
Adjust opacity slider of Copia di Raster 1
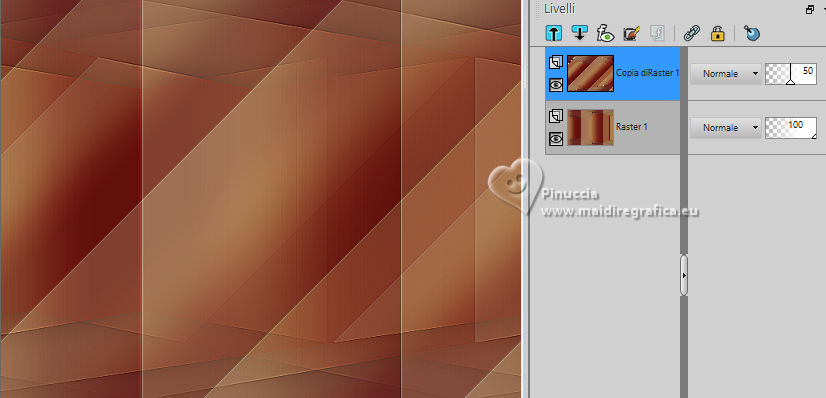click(791, 74)
